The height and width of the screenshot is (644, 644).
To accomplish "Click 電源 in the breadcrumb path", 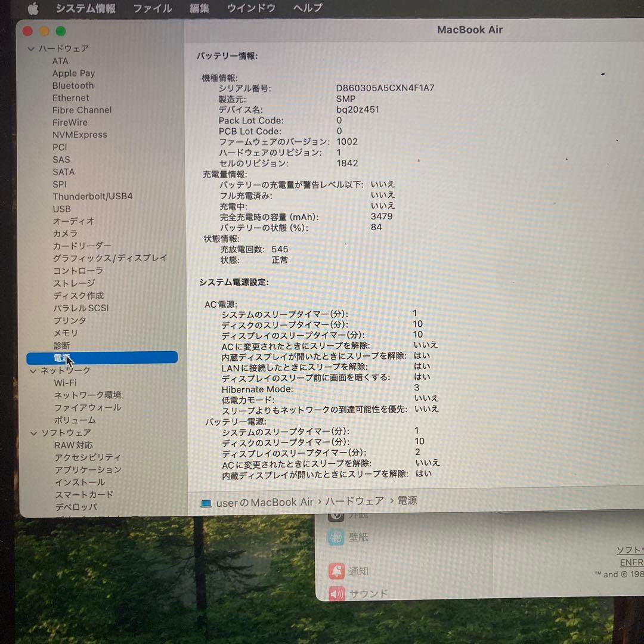I will click(x=408, y=502).
